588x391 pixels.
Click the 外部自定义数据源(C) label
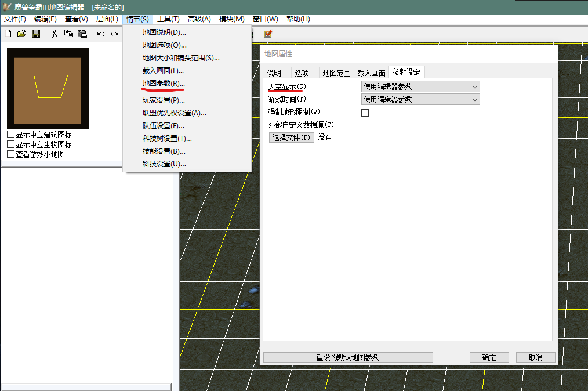(x=303, y=125)
